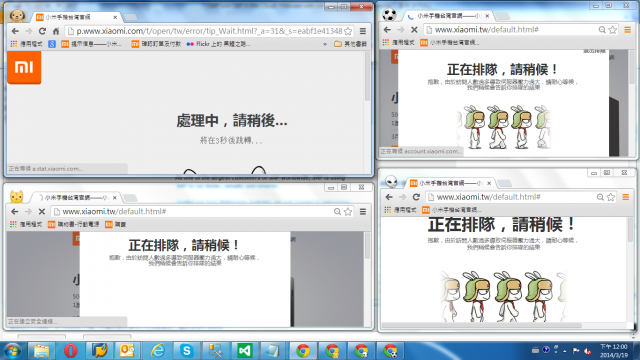Bookmark star in bottom-left window address bar
This screenshot has height=360, width=640.
tap(348, 211)
